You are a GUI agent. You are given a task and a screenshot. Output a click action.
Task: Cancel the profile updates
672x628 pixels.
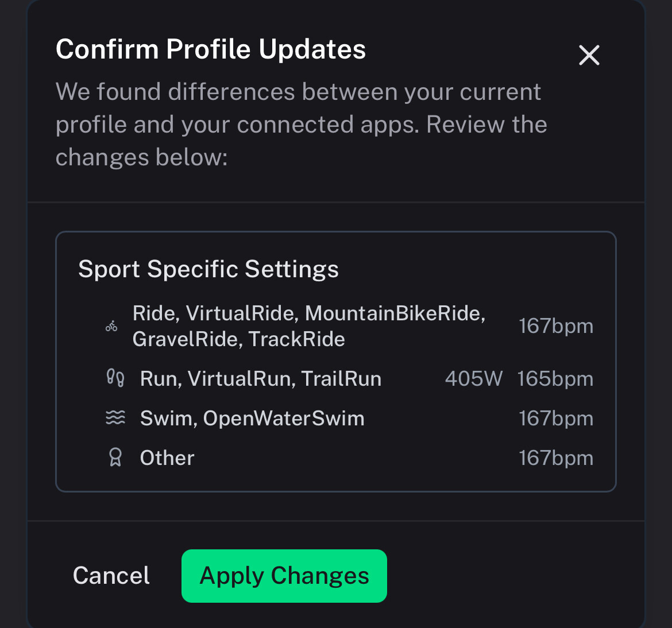click(111, 576)
